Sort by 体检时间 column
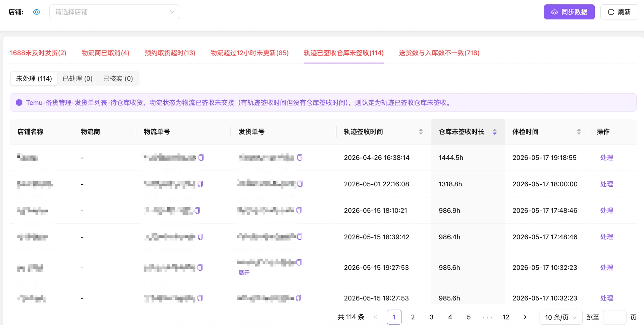 pos(579,132)
